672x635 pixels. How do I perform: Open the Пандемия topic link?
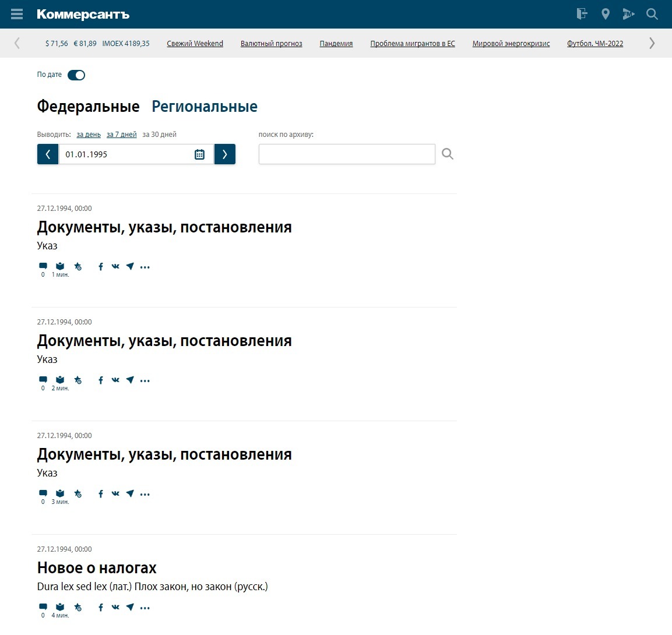tap(336, 43)
